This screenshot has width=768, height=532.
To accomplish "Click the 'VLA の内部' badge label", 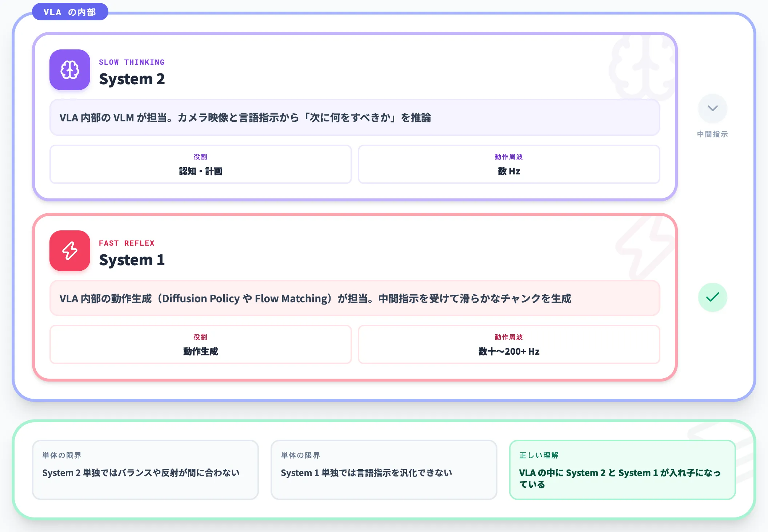I will click(x=70, y=12).
